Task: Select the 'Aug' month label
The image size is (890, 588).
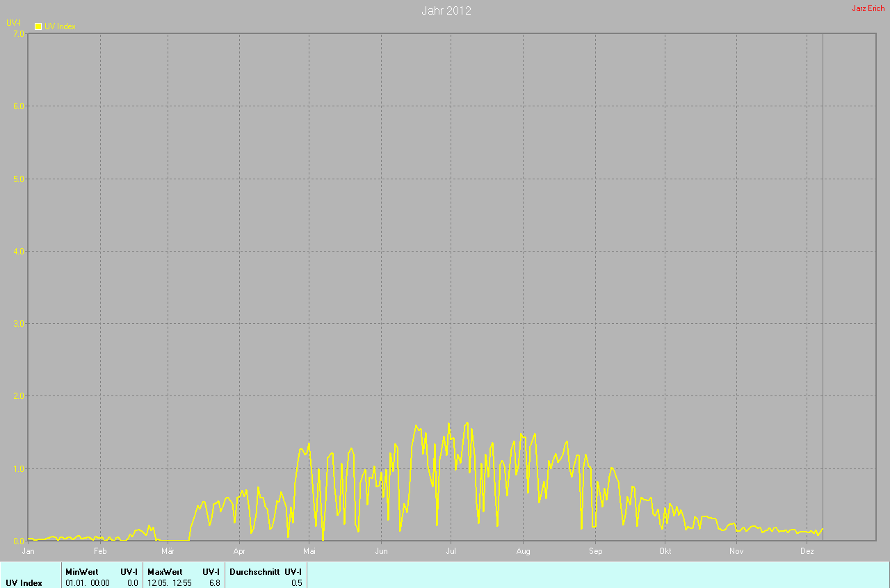Action: 523,551
